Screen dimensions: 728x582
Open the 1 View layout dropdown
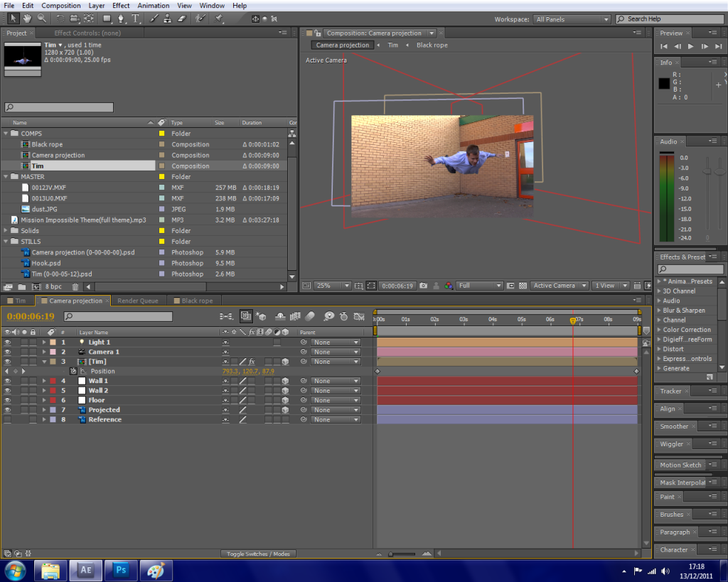tap(611, 286)
